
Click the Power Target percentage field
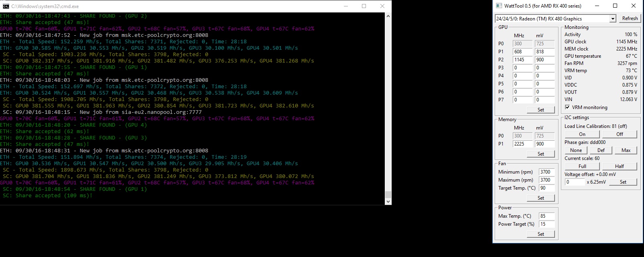click(x=546, y=224)
